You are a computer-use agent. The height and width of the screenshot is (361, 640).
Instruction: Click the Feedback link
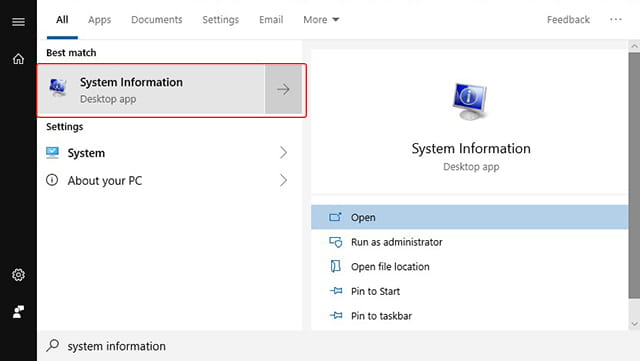pos(568,20)
